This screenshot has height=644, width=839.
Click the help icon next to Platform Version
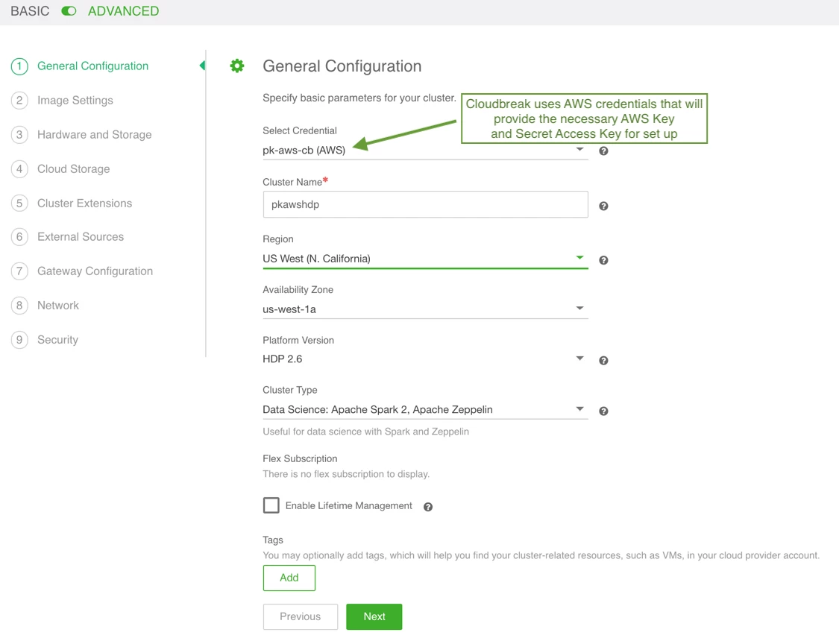(603, 361)
